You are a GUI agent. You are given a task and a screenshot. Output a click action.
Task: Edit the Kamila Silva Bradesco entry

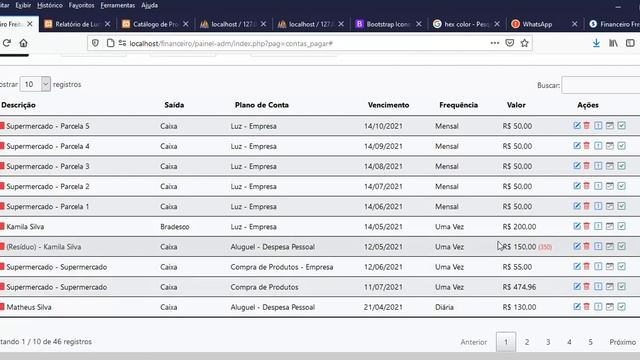pos(577,226)
